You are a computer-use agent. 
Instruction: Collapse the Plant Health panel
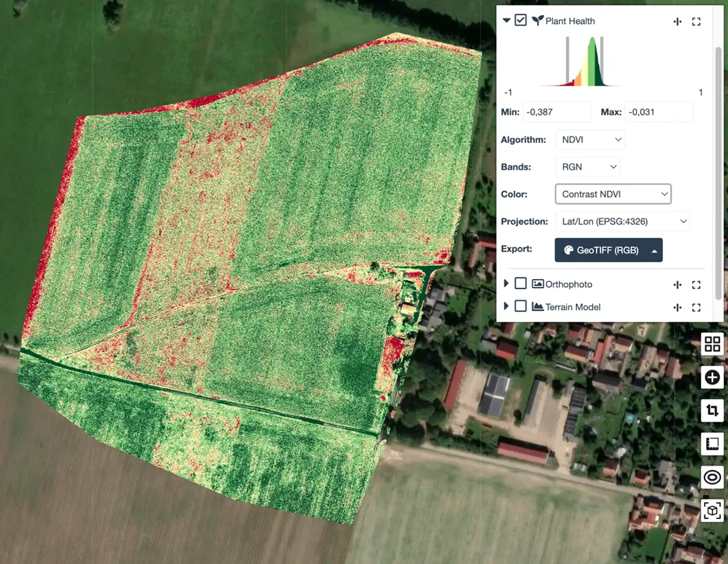click(x=506, y=20)
